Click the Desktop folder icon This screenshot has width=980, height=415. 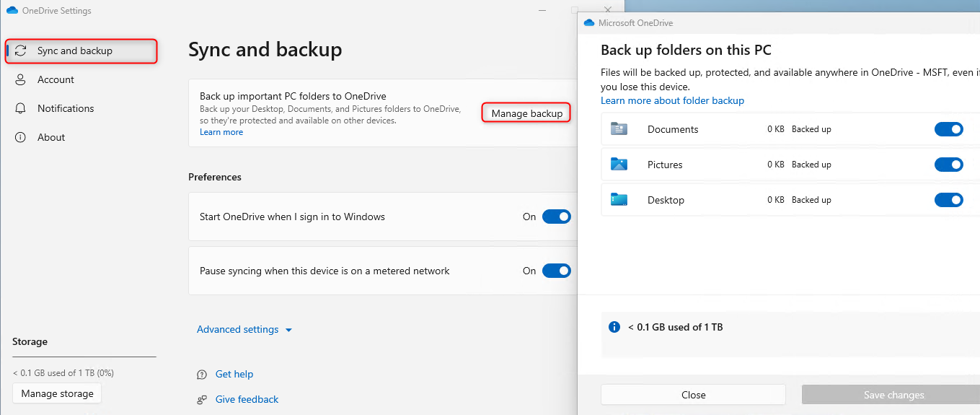(x=619, y=200)
